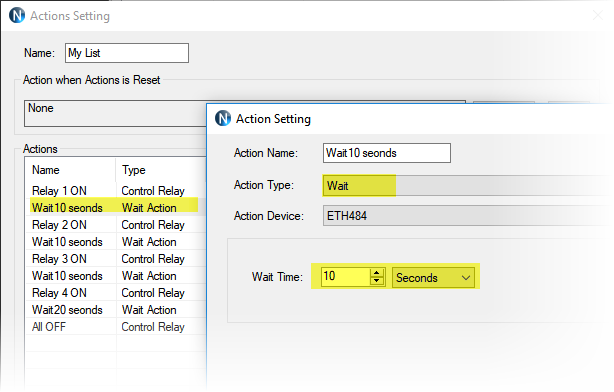Click the Action Setting dialog app icon
This screenshot has width=614, height=392.
coord(223,118)
